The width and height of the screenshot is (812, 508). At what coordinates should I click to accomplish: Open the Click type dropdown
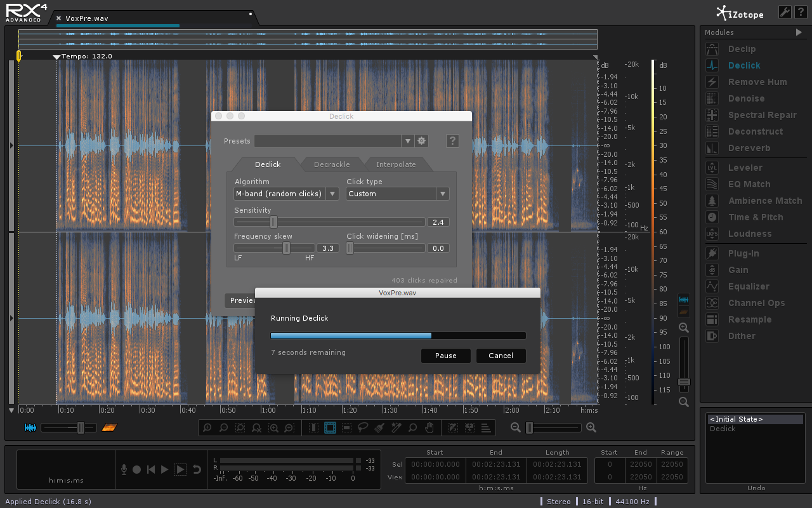tap(398, 194)
